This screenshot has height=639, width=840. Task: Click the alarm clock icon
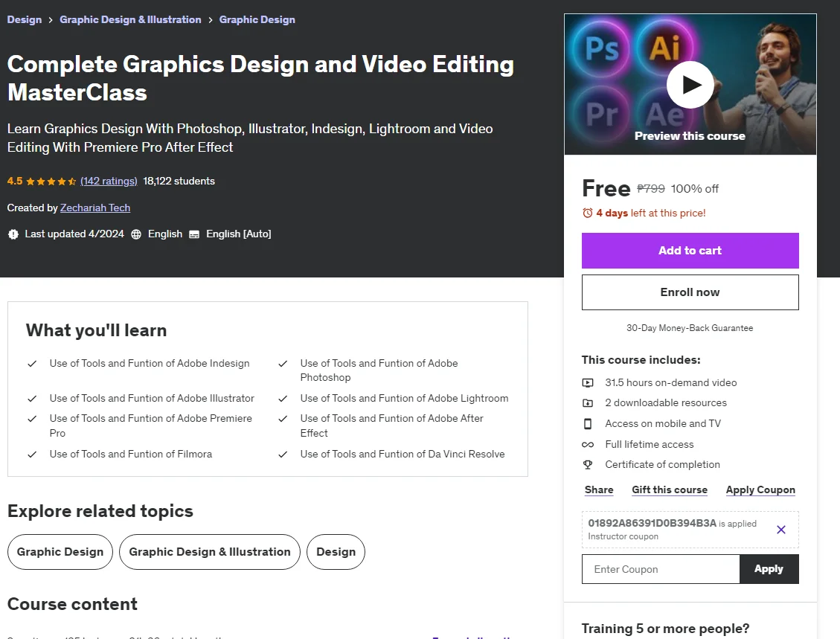(x=588, y=213)
